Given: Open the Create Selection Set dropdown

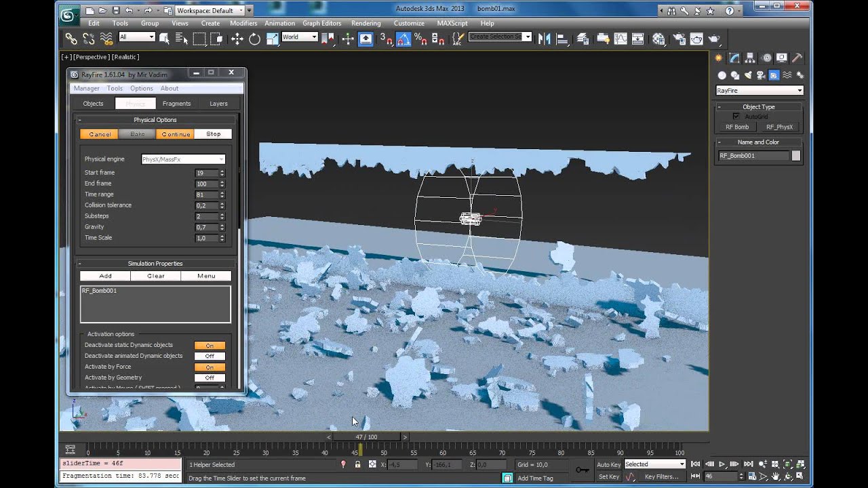Looking at the screenshot, I should click(500, 37).
